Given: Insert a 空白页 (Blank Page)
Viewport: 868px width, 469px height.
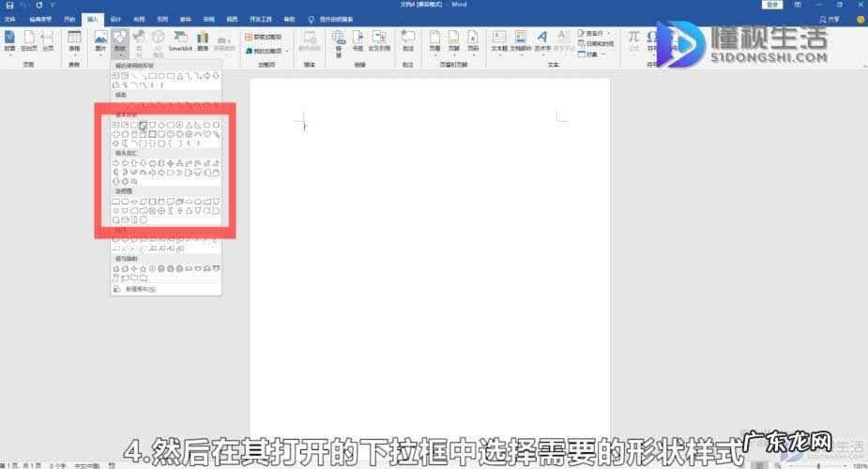Looking at the screenshot, I should tap(29, 41).
